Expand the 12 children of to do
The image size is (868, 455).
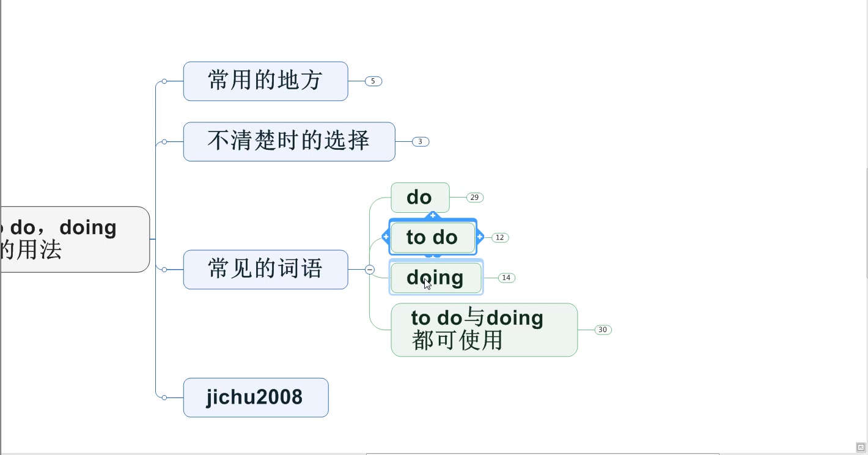500,237
